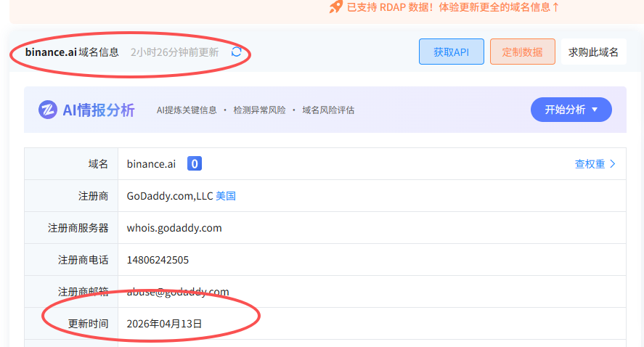This screenshot has height=347, width=644.
Task: Select the 2小时26分钟前更新 text
Action: (x=174, y=52)
